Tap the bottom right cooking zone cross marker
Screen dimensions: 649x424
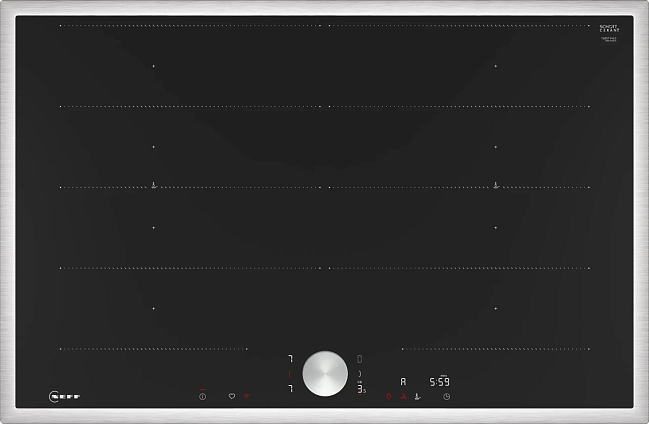[x=495, y=308]
